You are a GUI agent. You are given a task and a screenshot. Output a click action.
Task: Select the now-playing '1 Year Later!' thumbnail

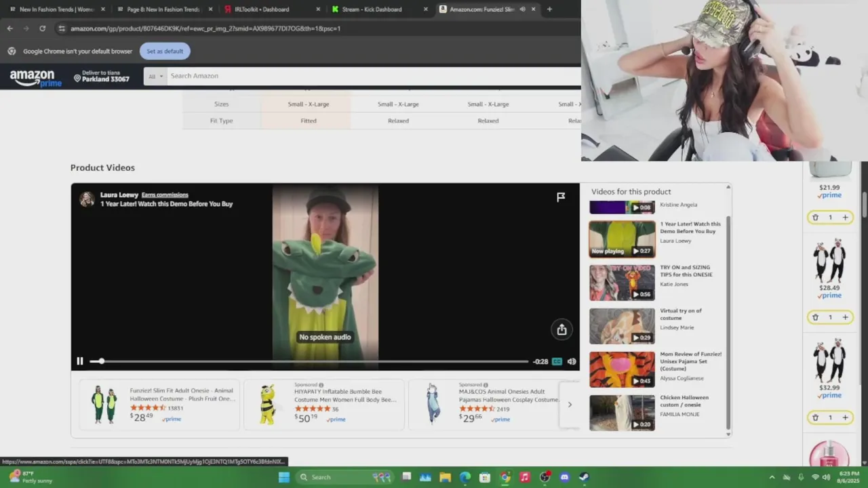coord(622,239)
